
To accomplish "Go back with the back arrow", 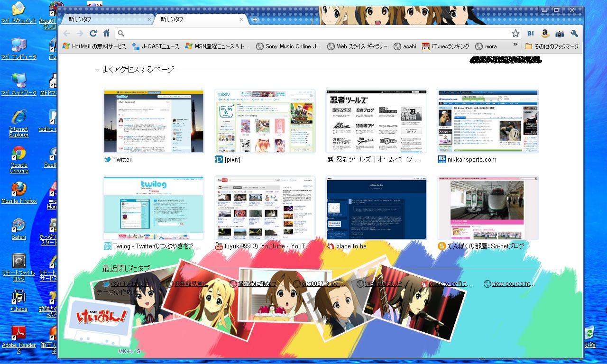I will [67, 33].
